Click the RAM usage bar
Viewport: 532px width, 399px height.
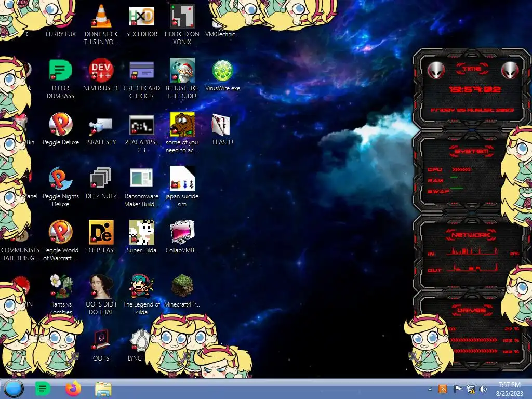454,177
